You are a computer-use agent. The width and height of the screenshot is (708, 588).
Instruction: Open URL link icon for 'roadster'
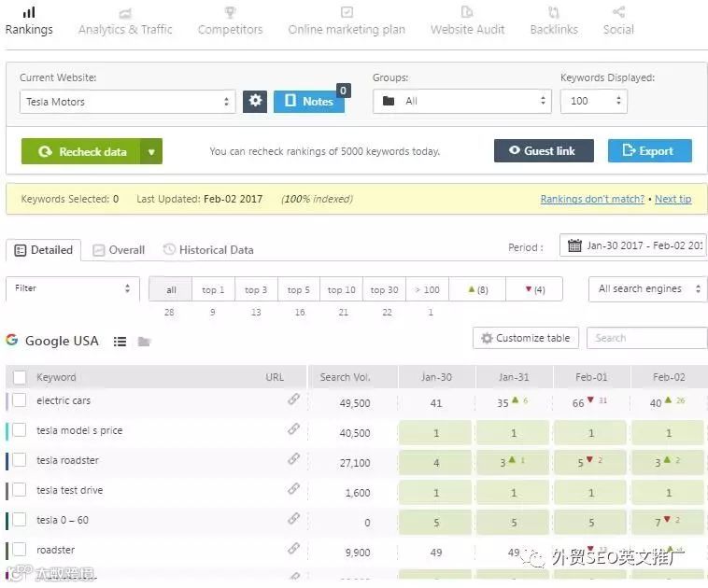(293, 548)
